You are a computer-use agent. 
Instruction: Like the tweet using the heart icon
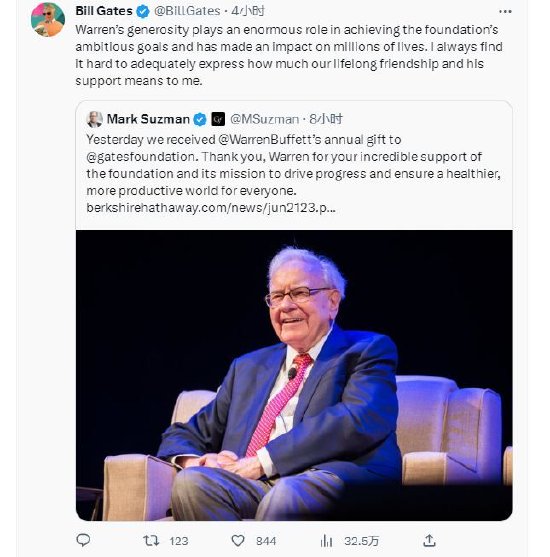tap(238, 541)
